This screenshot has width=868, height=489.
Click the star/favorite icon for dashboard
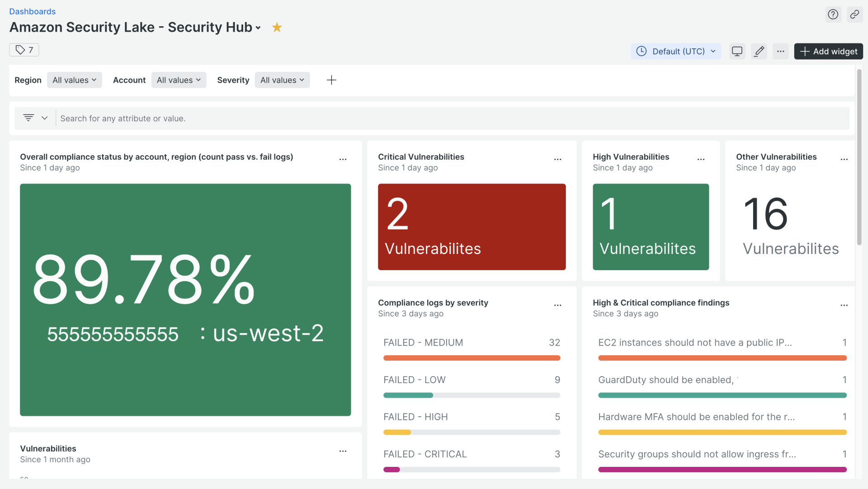pos(277,28)
